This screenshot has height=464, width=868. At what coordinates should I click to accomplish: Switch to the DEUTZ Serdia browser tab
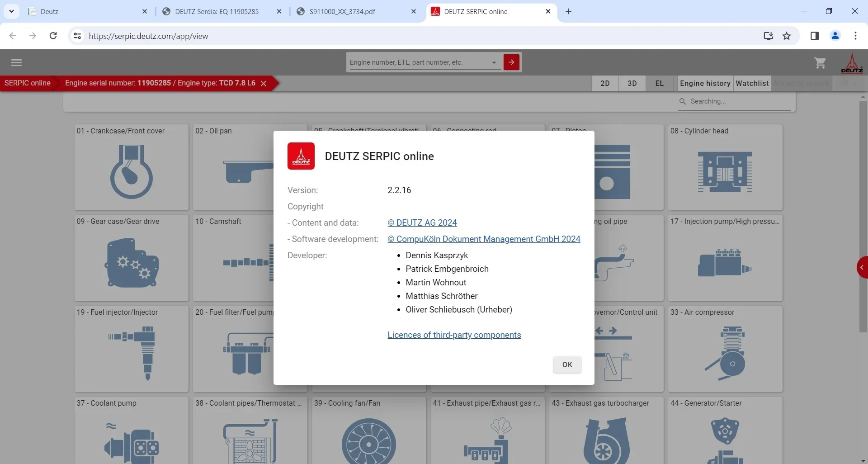pos(217,12)
